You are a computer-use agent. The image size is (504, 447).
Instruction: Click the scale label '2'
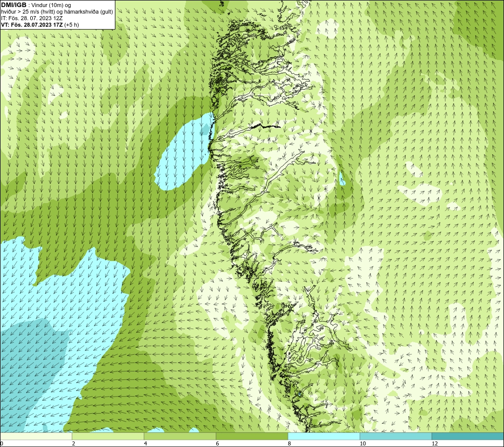(74, 444)
